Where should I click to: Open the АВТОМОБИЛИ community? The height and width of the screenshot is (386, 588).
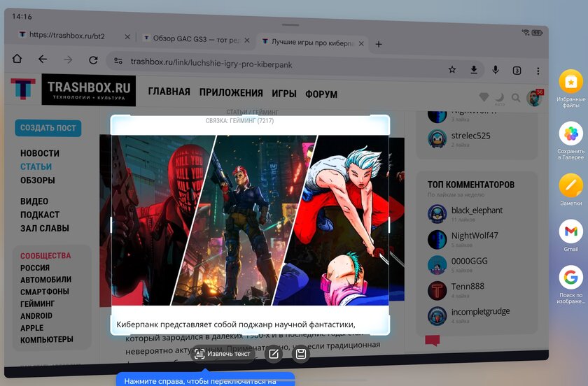point(45,280)
